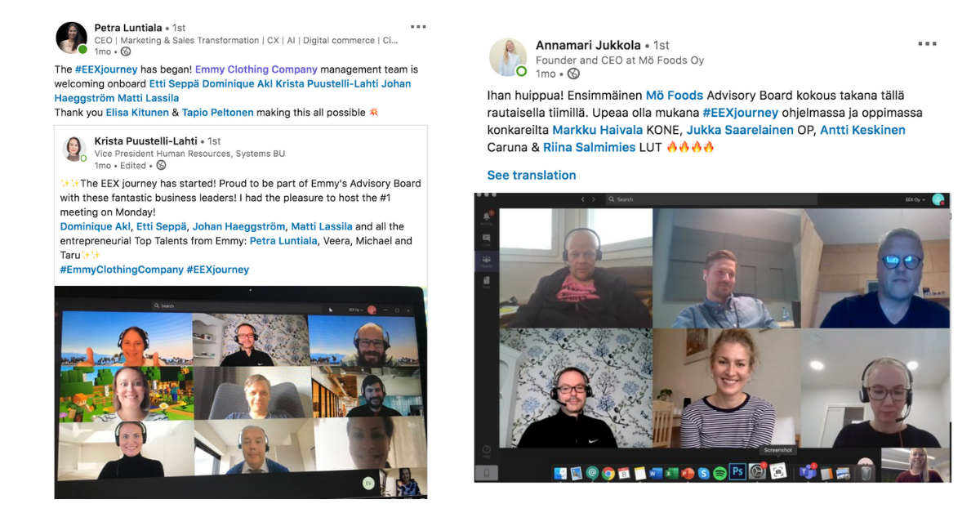Open Microsoft Teams icon in the dock

tap(808, 472)
